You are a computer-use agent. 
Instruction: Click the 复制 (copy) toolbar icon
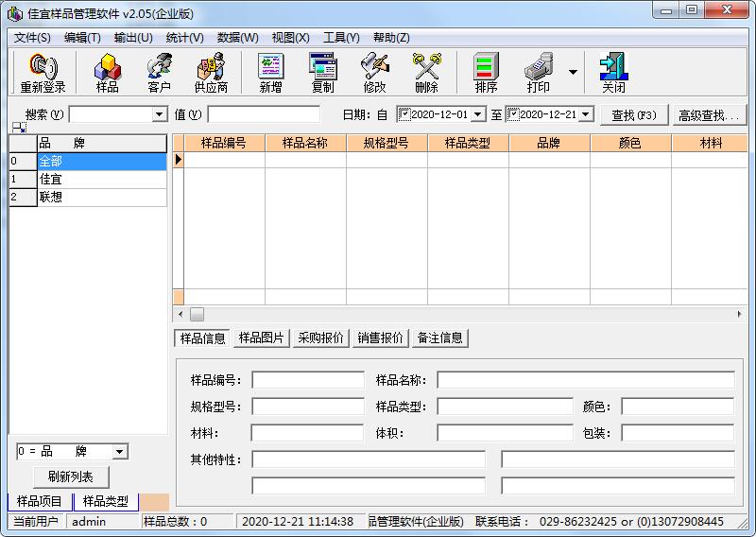(x=322, y=73)
